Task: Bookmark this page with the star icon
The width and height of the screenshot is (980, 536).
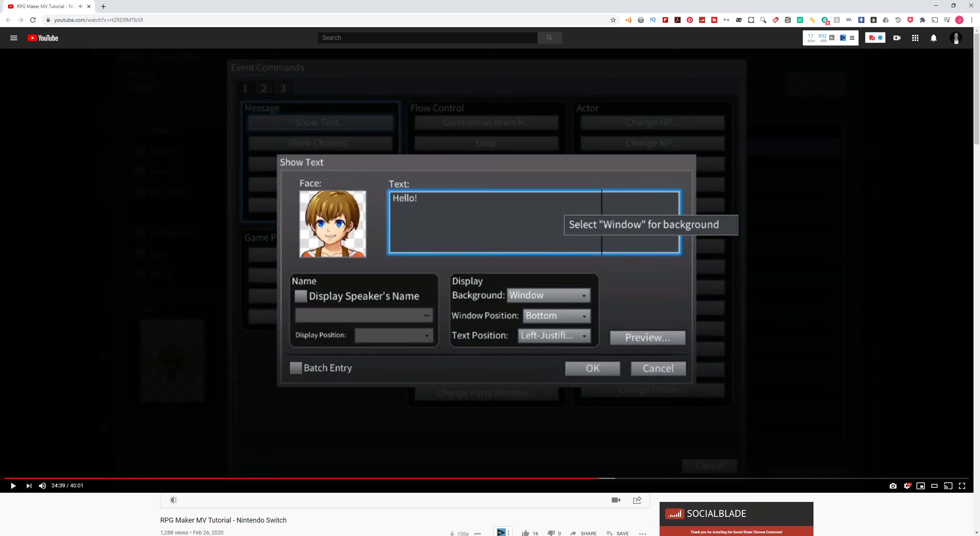Action: coord(613,20)
